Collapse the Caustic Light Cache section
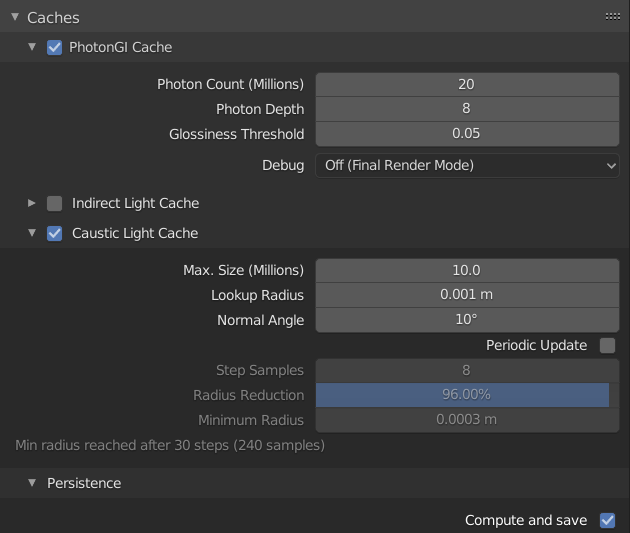The width and height of the screenshot is (630, 533). click(x=32, y=233)
